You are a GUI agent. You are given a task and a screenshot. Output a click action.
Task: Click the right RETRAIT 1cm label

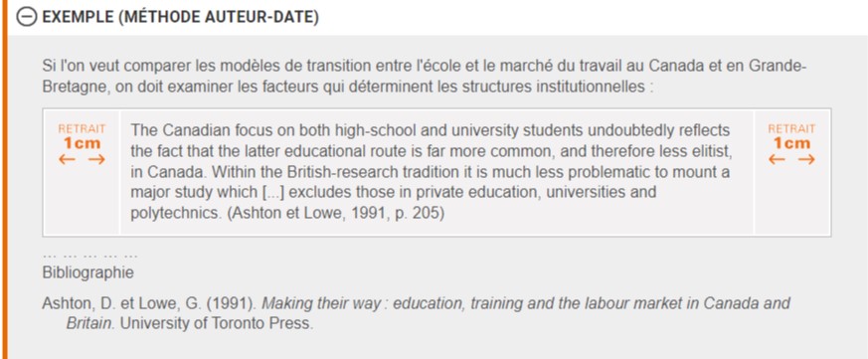pos(791,136)
